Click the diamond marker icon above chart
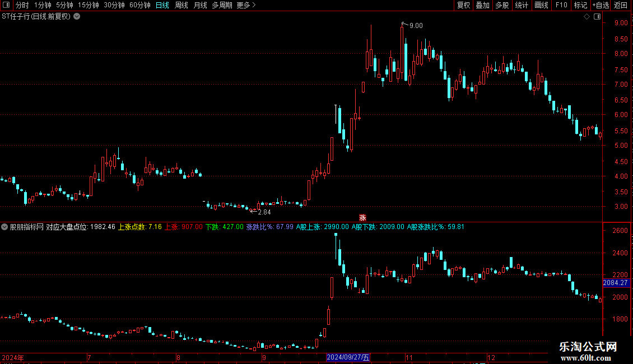 (587, 17)
